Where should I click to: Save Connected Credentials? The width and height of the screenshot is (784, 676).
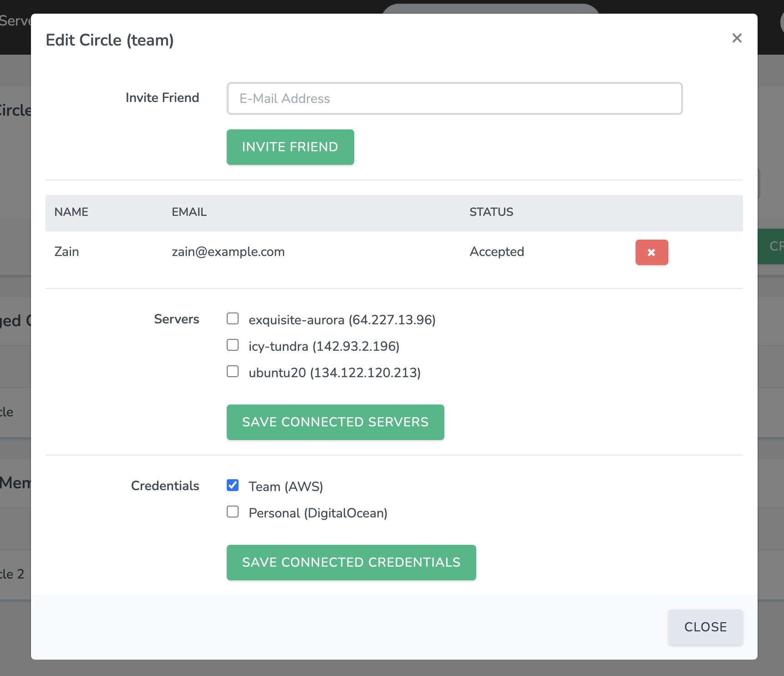[351, 562]
